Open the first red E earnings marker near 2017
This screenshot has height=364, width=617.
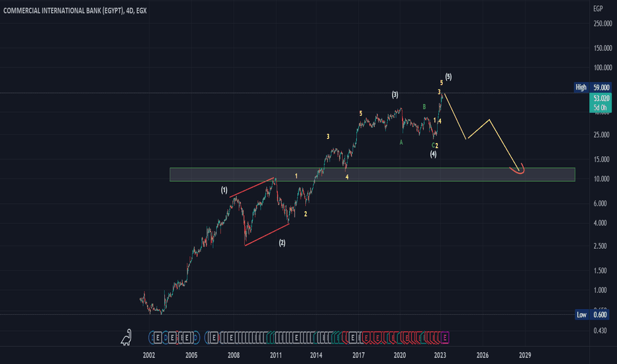tap(366, 338)
